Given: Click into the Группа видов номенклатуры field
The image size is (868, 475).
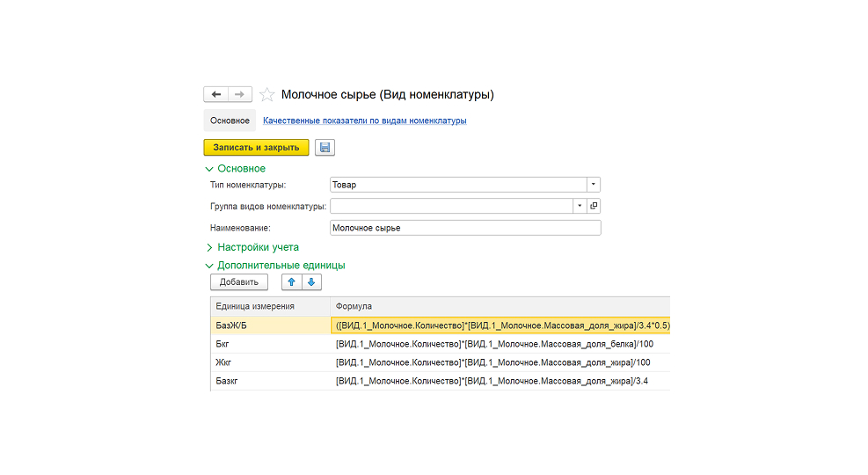Looking at the screenshot, I should tap(452, 206).
